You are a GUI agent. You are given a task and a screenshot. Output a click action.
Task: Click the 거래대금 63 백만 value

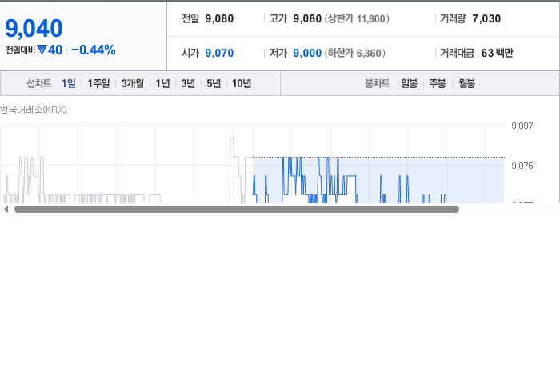pos(497,53)
